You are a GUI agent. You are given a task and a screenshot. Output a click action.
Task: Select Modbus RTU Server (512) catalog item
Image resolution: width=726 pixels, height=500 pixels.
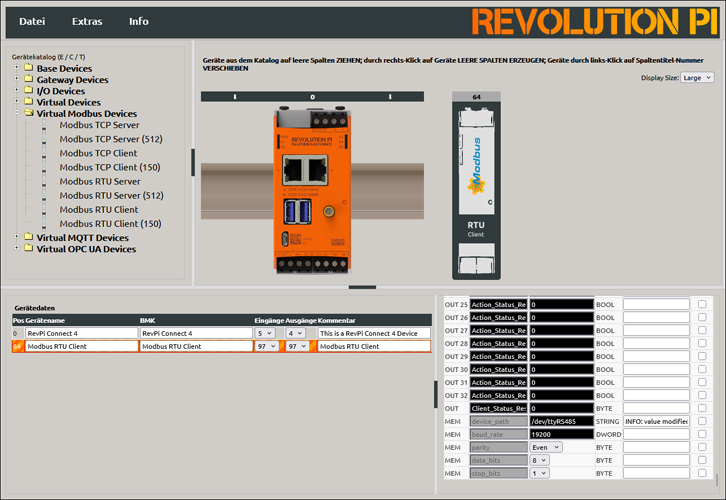point(111,195)
